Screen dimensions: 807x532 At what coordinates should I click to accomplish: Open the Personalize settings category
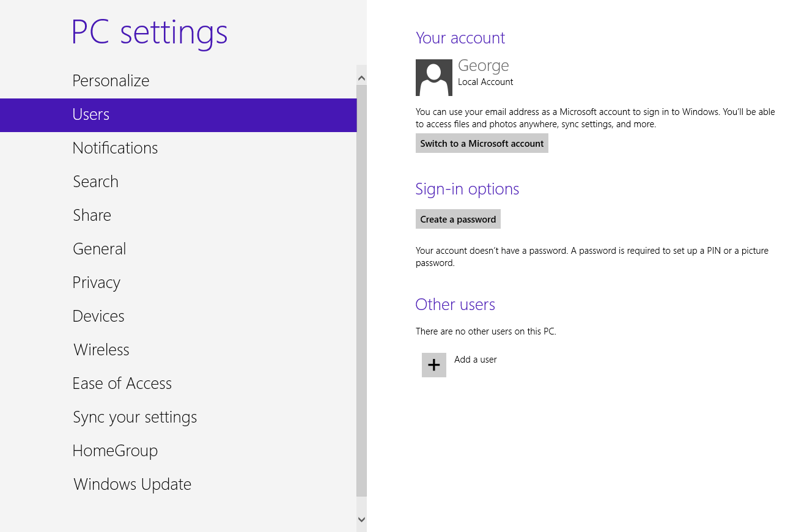179,81
